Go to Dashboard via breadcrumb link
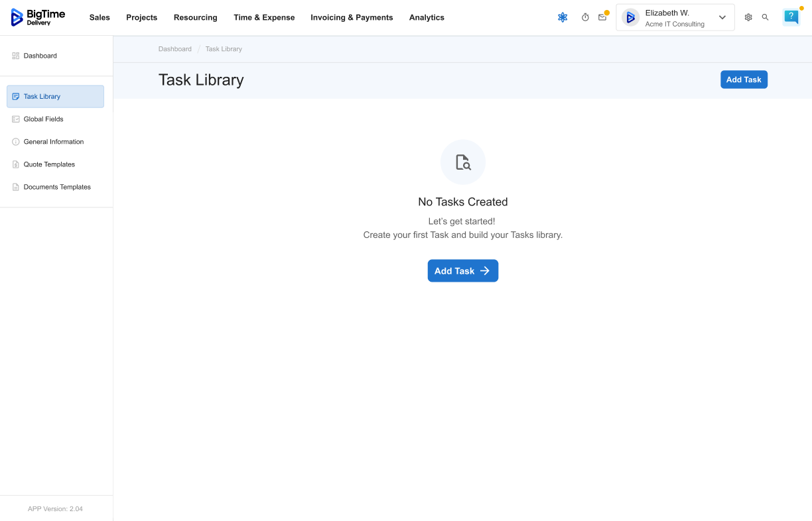The image size is (812, 521). point(175,49)
